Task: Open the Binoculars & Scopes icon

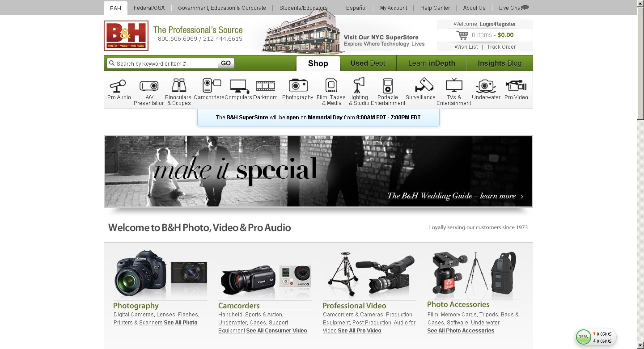Action: tap(179, 85)
